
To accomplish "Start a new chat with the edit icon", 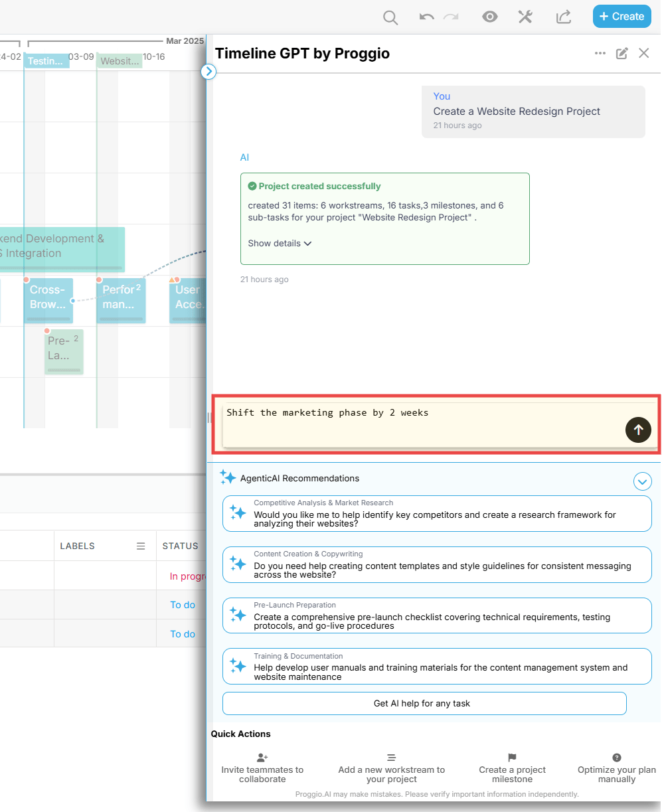I will [x=622, y=53].
